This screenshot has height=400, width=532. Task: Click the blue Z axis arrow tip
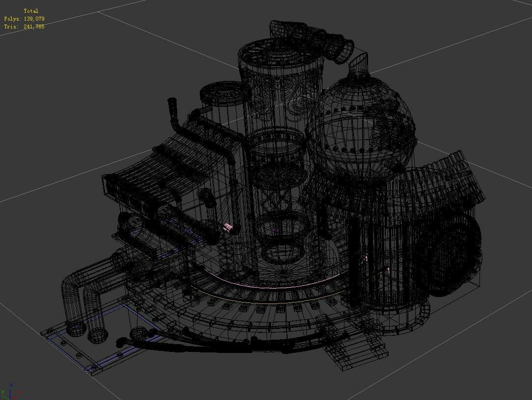point(10,386)
